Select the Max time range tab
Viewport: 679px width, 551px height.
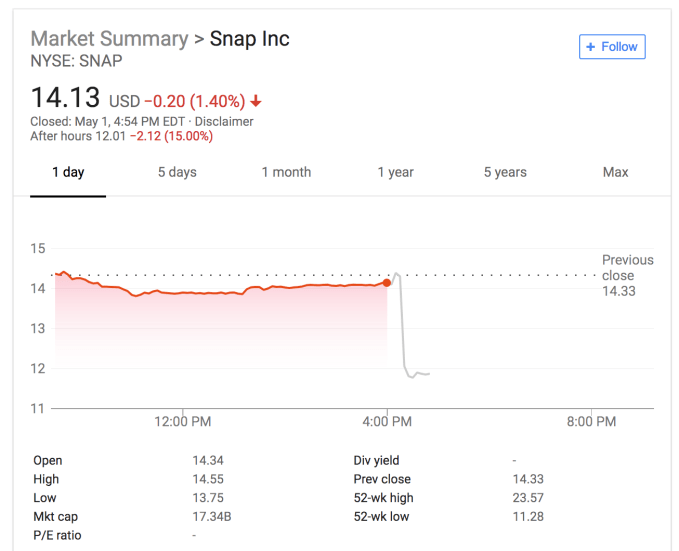(x=615, y=172)
